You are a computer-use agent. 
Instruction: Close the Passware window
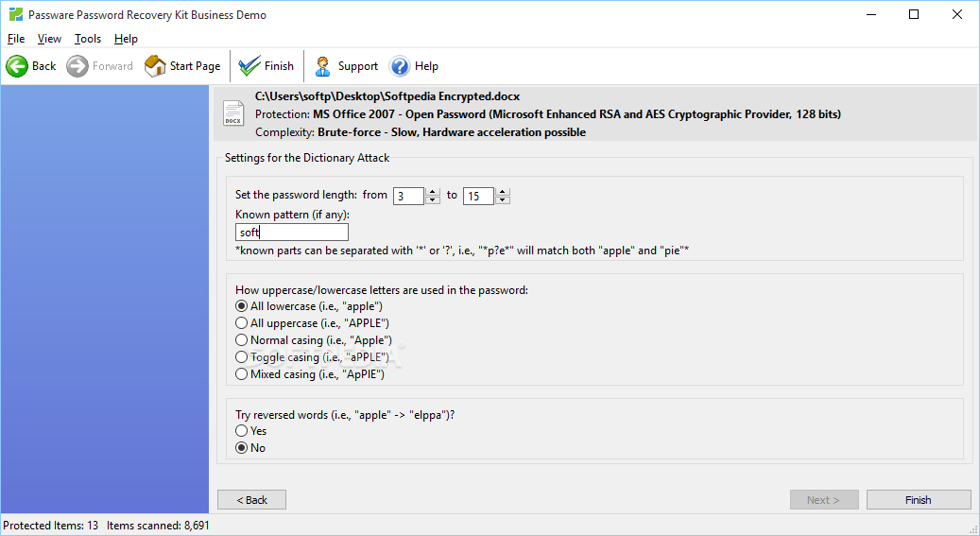click(957, 14)
